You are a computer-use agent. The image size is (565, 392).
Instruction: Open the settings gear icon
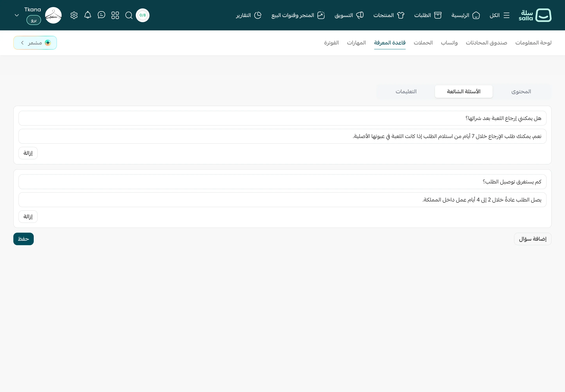(x=74, y=15)
